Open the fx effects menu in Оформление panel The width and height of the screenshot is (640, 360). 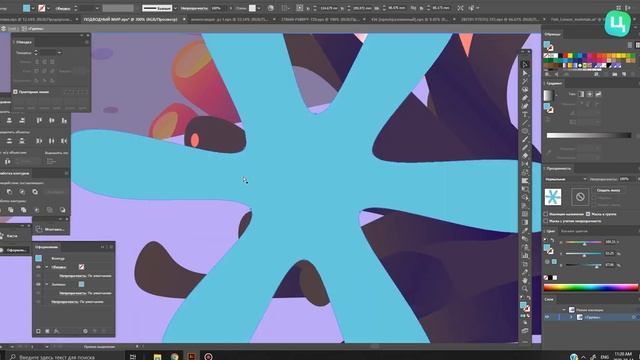56,331
